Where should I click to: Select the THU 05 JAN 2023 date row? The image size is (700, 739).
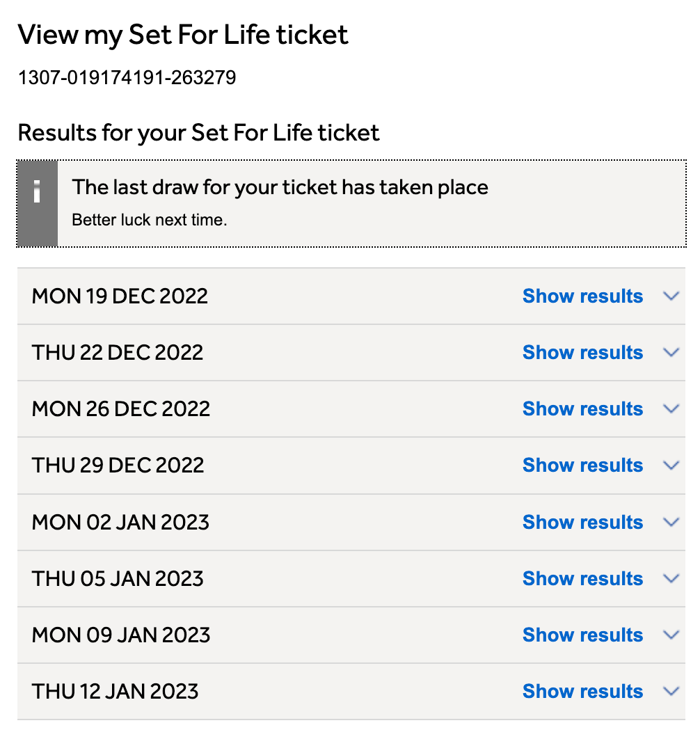pos(118,578)
